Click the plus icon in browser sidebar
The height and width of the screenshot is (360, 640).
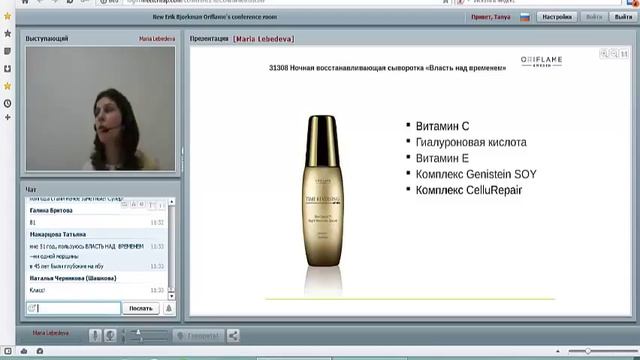pos(7,118)
